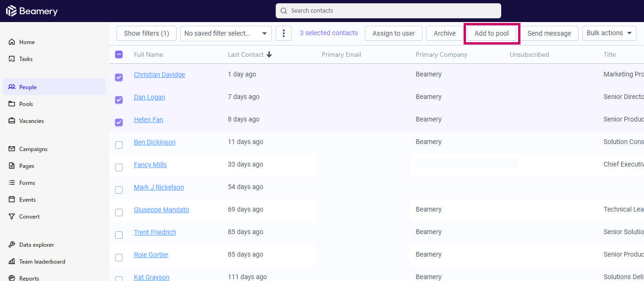The height and width of the screenshot is (281, 644).
Task: Click '33 days ago' in Fancy Mills row
Action: tap(246, 164)
